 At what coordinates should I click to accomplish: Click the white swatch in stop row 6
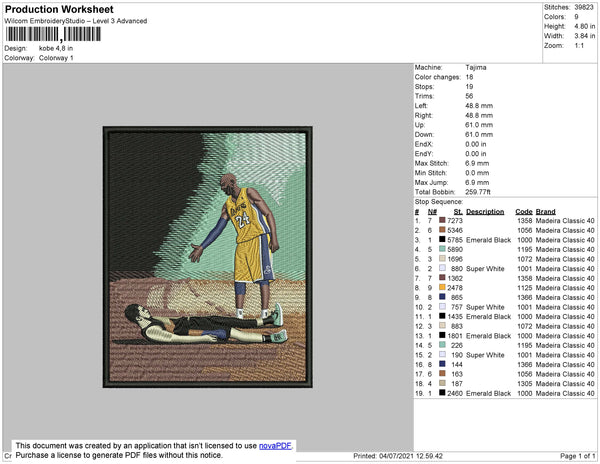coord(442,268)
